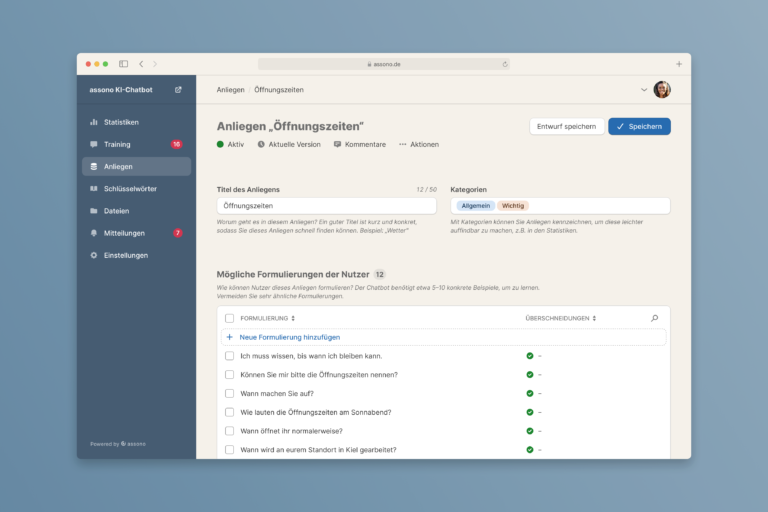
Task: Reload page icon in address bar
Action: pyautogui.click(x=505, y=64)
